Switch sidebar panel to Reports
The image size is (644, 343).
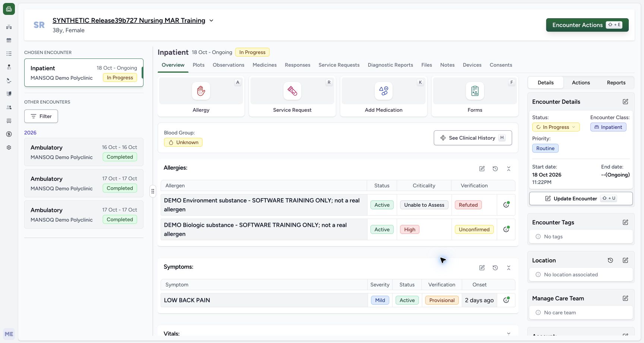616,83
